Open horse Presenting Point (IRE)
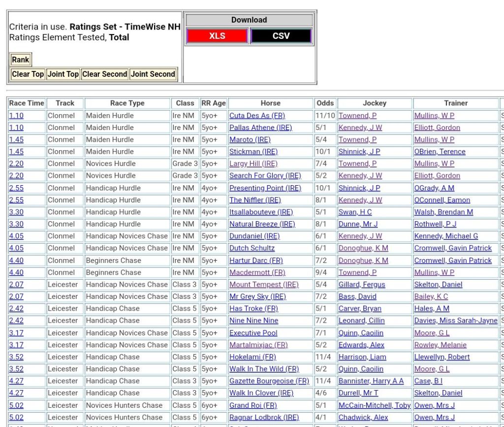504x427 pixels. [x=265, y=188]
